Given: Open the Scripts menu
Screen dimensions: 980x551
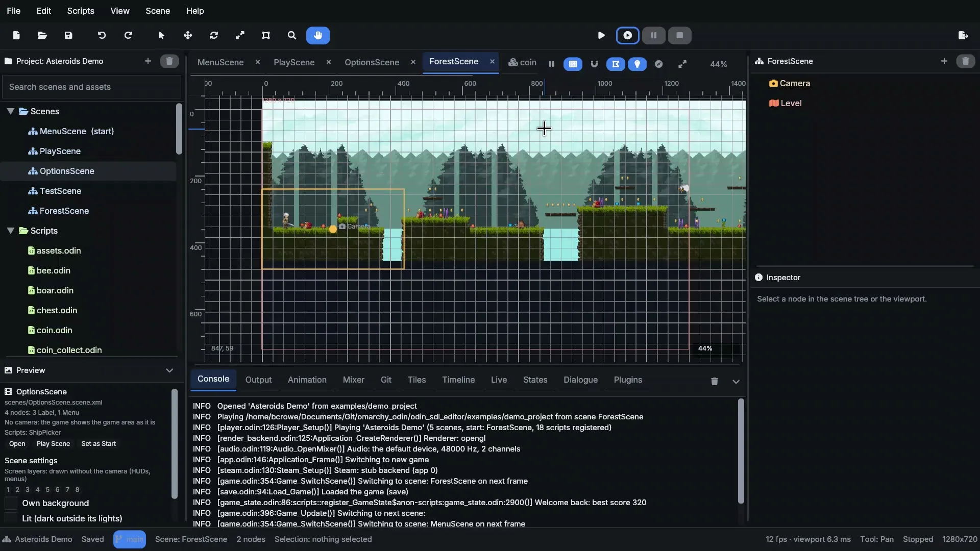Looking at the screenshot, I should 81,11.
